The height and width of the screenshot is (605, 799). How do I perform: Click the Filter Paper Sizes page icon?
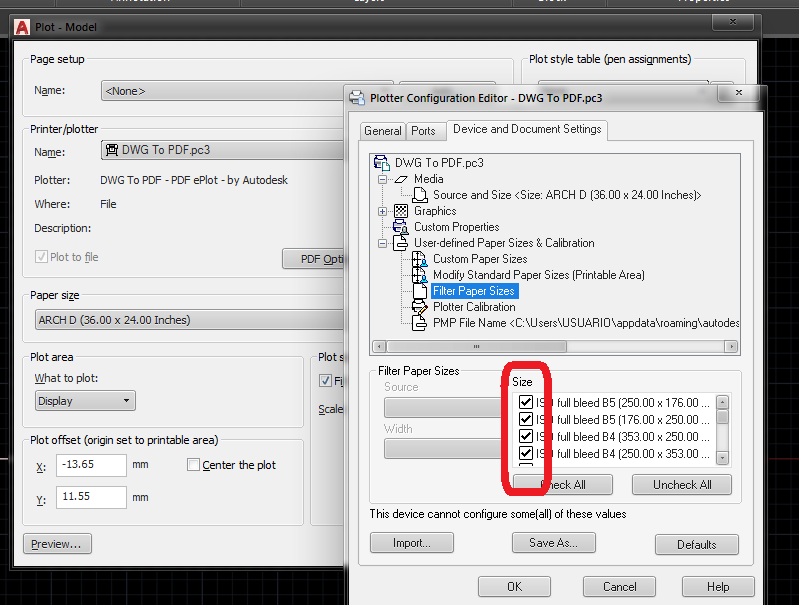tap(420, 291)
